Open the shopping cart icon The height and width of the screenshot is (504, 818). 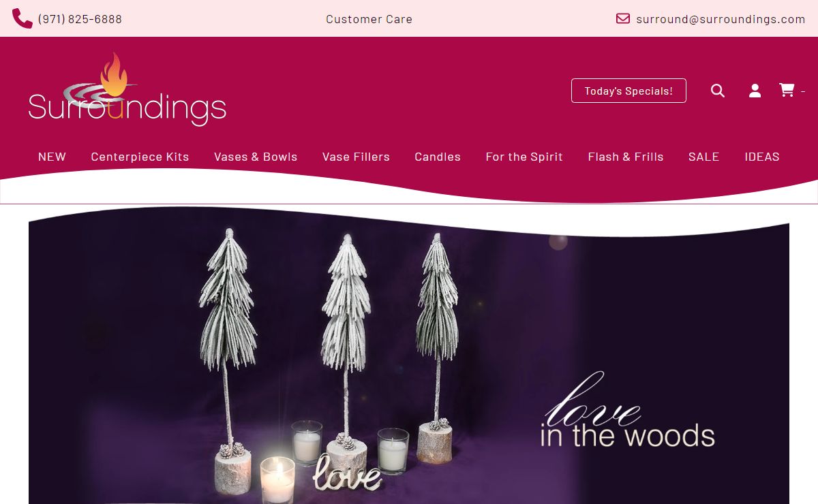tap(787, 90)
